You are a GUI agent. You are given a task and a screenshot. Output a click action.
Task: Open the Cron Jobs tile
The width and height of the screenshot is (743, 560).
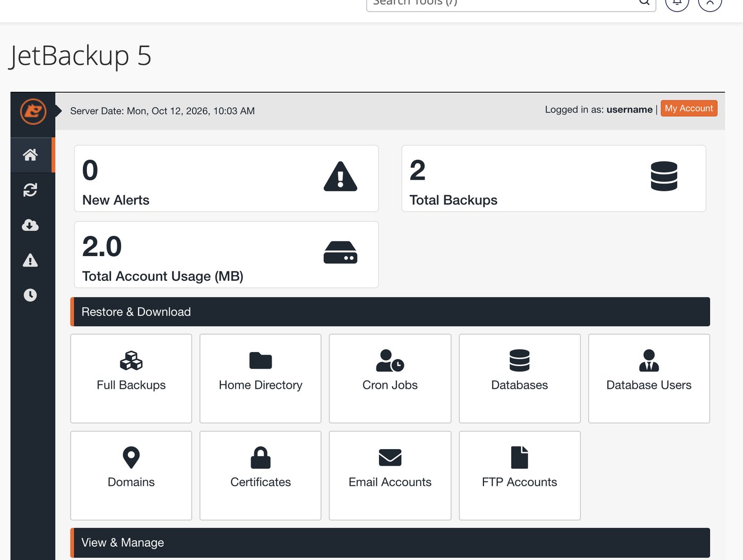tap(390, 379)
